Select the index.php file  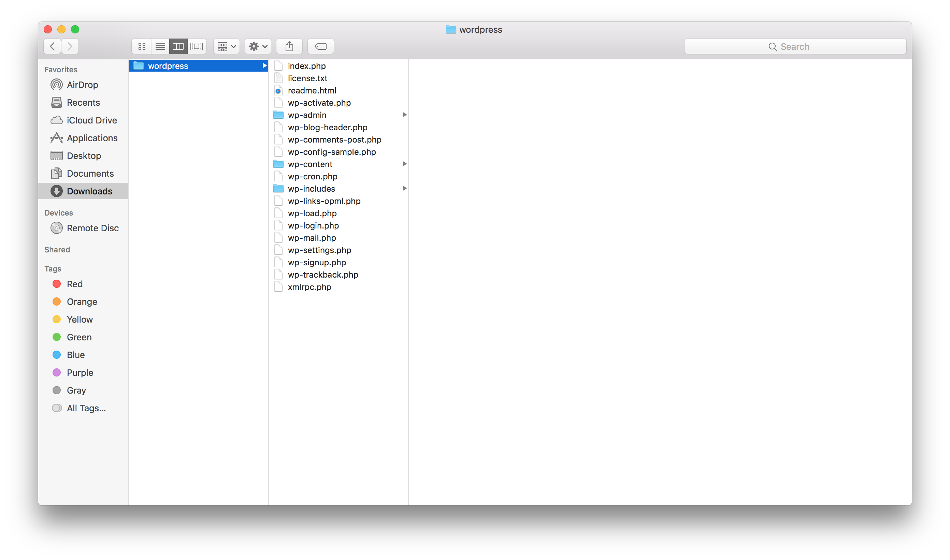tap(339, 66)
